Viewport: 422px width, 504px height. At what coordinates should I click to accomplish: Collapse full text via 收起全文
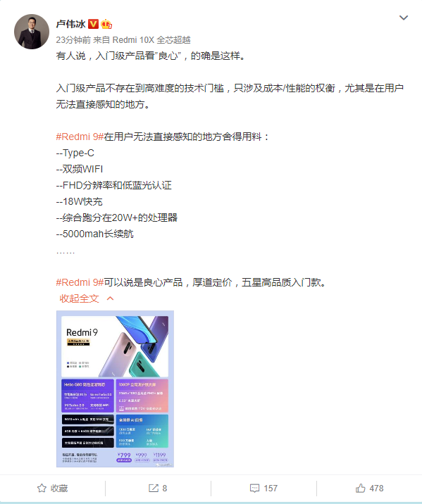(x=79, y=298)
